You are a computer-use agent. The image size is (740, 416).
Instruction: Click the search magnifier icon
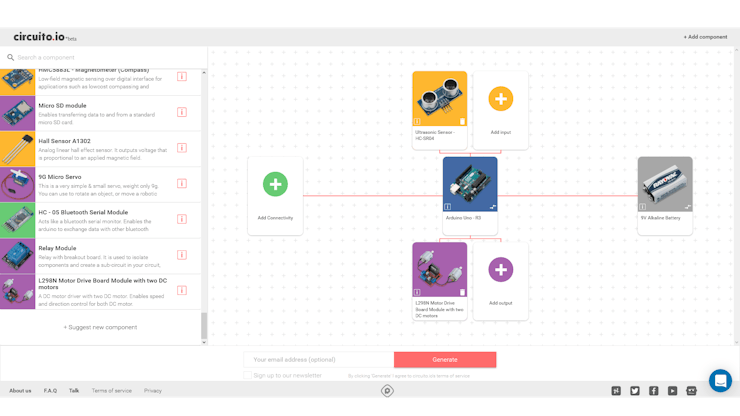pos(10,57)
